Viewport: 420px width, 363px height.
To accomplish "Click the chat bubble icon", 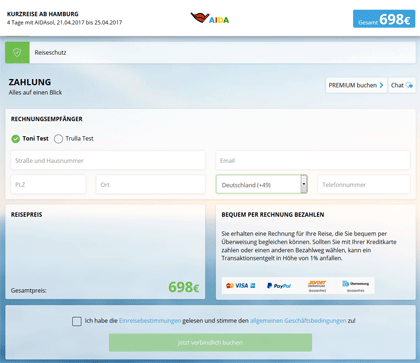I will (x=409, y=85).
